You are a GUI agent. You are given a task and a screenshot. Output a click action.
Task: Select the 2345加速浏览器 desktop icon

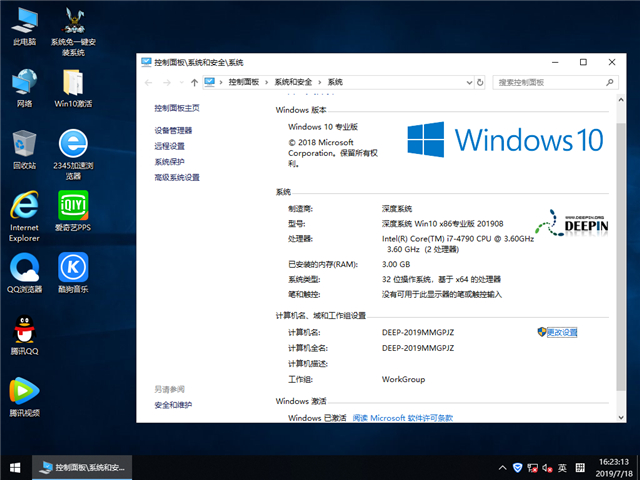pyautogui.click(x=73, y=155)
